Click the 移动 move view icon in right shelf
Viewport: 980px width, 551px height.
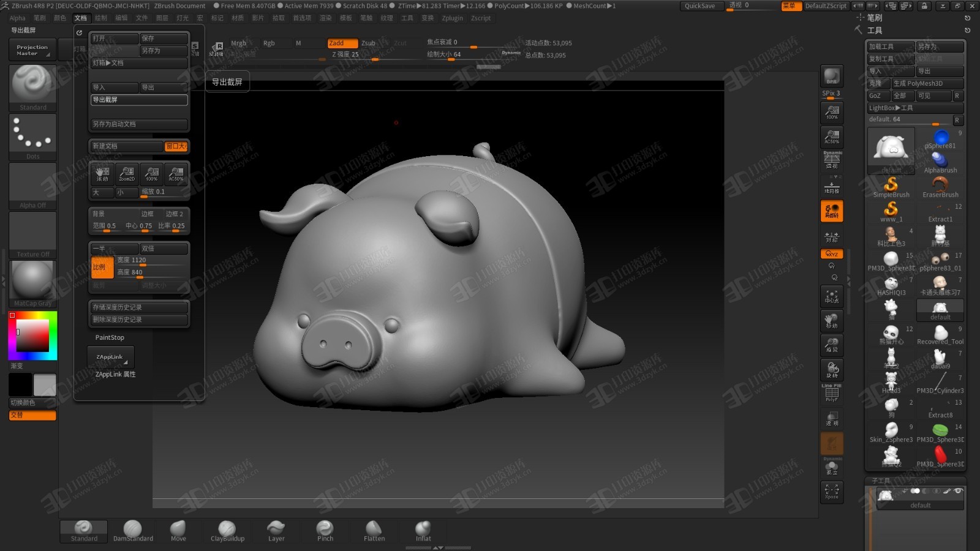(832, 321)
